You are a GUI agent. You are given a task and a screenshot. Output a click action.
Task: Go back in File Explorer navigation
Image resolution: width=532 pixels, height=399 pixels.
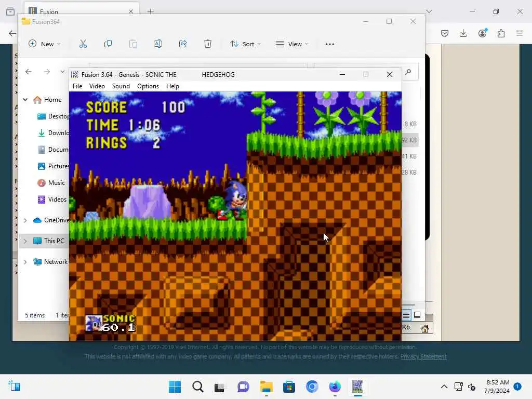click(x=29, y=72)
